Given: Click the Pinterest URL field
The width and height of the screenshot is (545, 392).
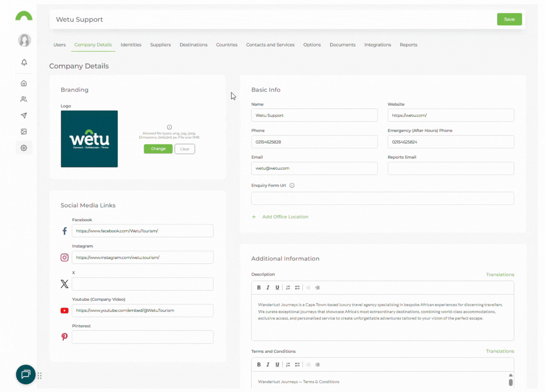Looking at the screenshot, I should point(142,337).
